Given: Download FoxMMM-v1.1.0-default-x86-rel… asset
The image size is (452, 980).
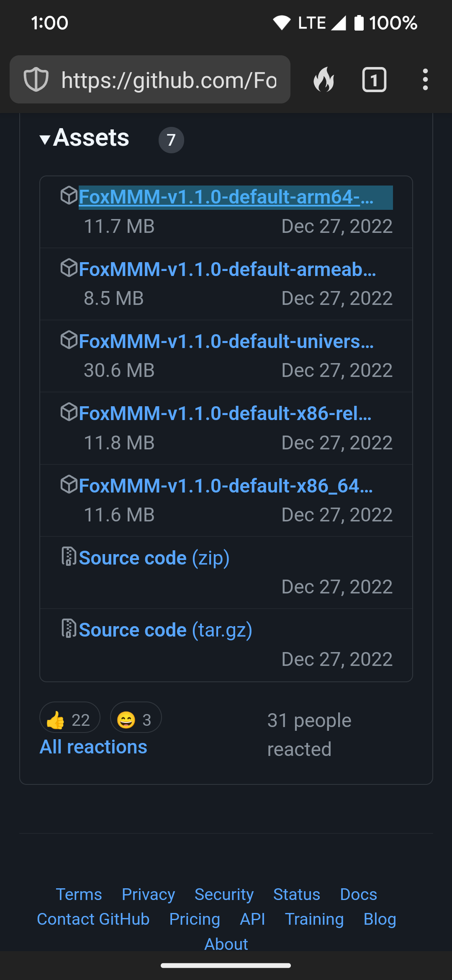Looking at the screenshot, I should pyautogui.click(x=225, y=414).
